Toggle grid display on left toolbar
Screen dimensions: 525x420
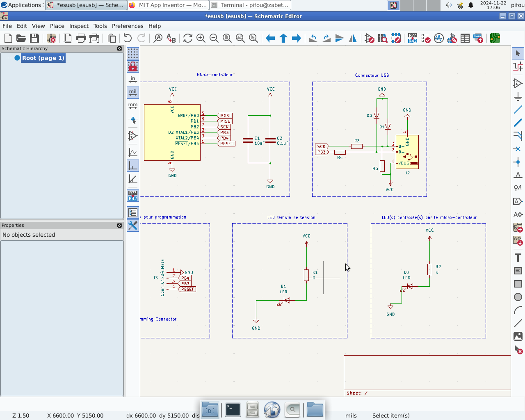point(133,53)
